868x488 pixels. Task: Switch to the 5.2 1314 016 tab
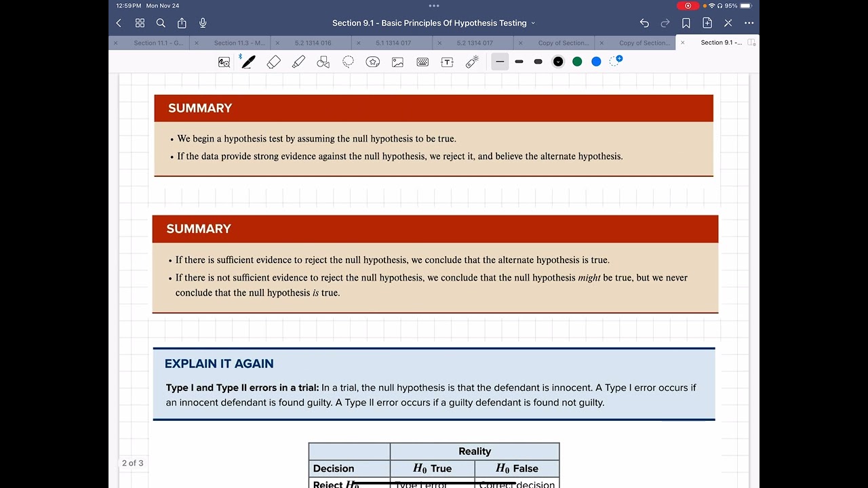coord(313,43)
